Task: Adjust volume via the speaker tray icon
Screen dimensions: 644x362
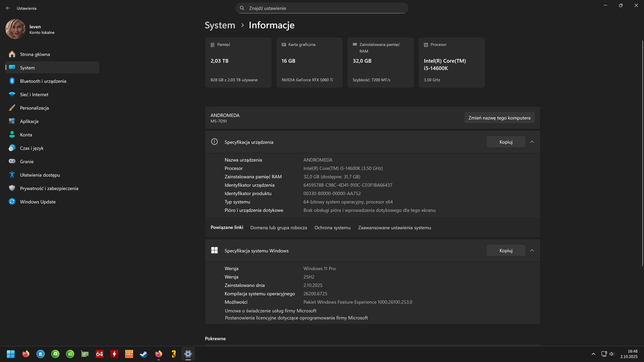Action: coord(612,354)
